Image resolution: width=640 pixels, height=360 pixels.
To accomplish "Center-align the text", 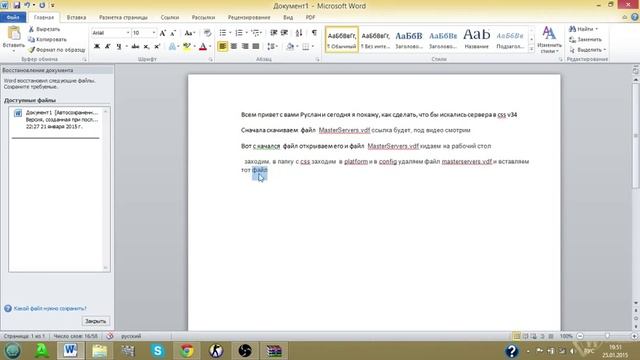I will (x=234, y=46).
